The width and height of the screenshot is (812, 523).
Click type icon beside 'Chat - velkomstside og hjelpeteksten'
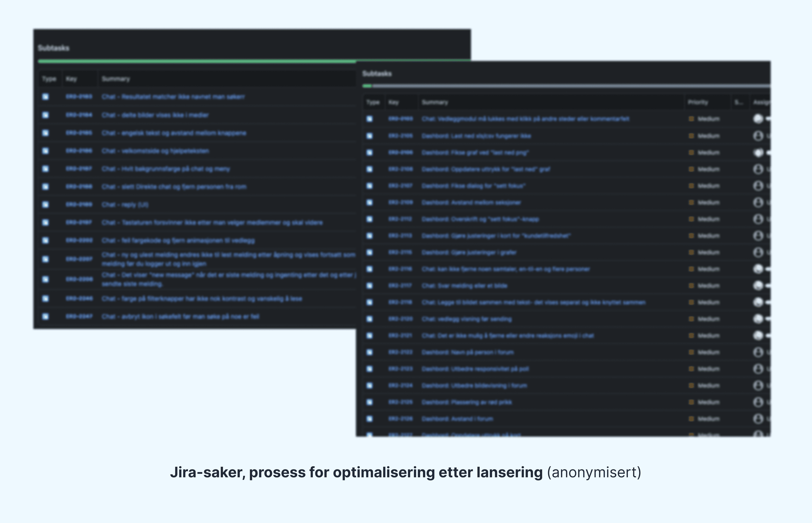point(45,151)
